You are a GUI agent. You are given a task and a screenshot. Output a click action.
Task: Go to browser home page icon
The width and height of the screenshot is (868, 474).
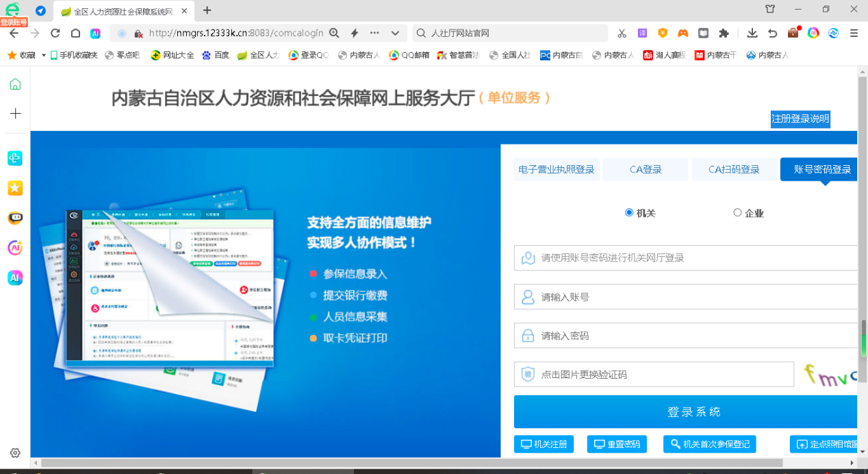click(76, 33)
